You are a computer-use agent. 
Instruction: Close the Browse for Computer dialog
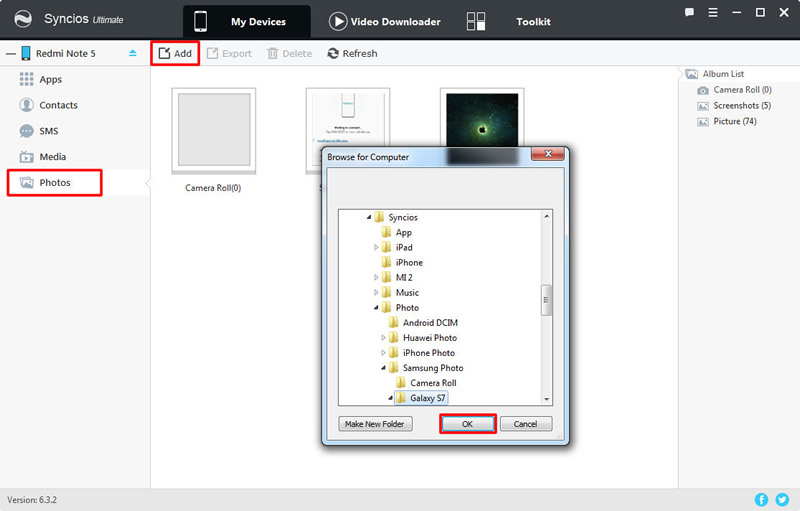point(547,154)
